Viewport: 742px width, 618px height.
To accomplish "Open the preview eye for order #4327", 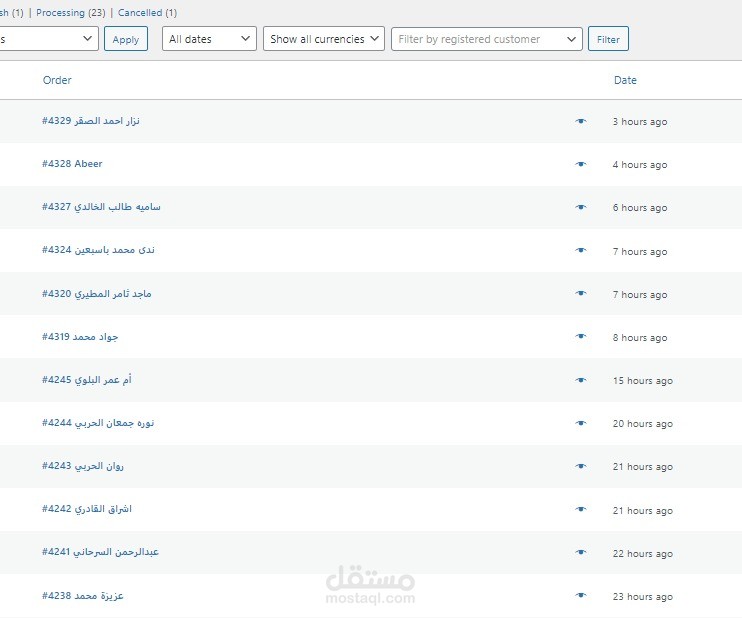I will [x=581, y=207].
